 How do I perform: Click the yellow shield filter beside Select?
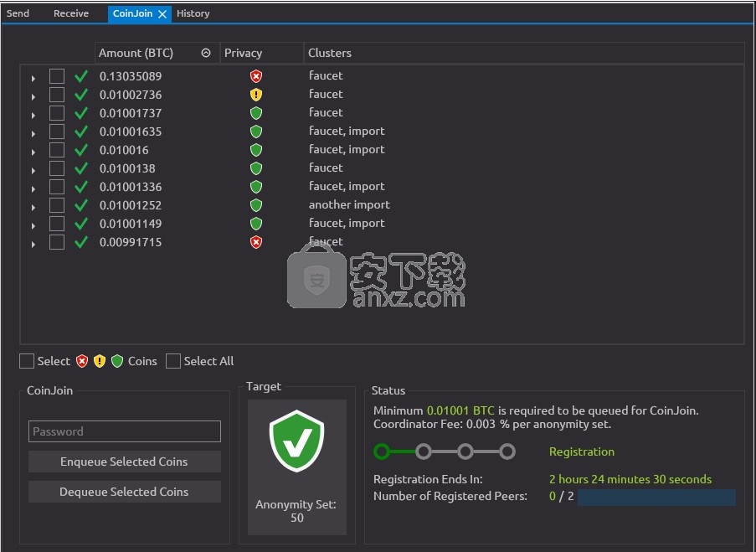100,361
